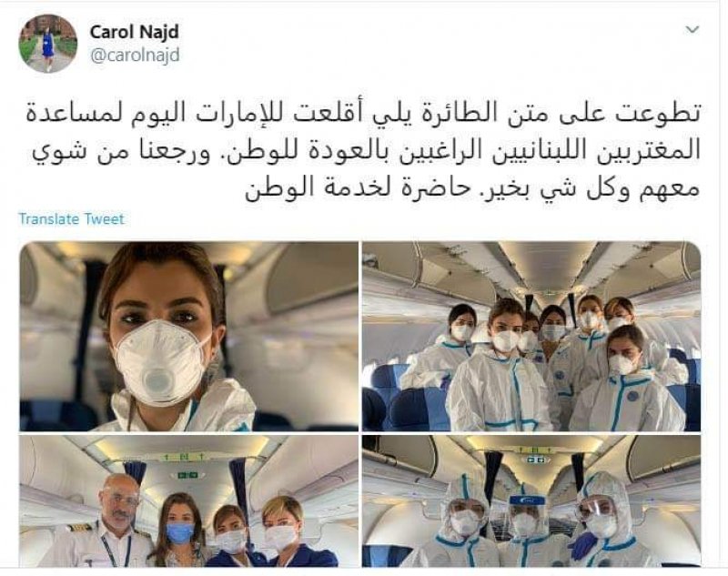The image size is (728, 576).
Task: Click the Arabic tweet text body
Action: 365,152
